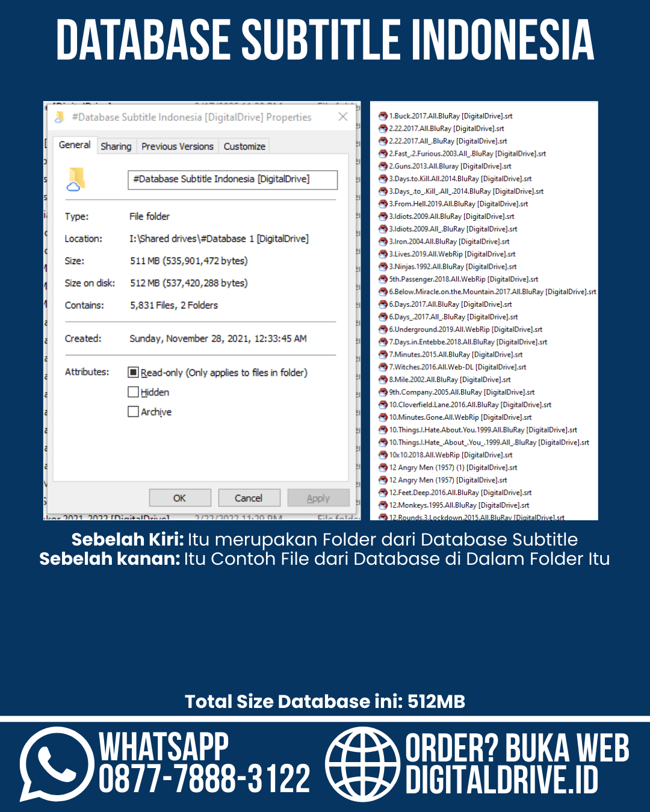The image size is (650, 812).
Task: Select the Customize tab
Action: point(244,146)
